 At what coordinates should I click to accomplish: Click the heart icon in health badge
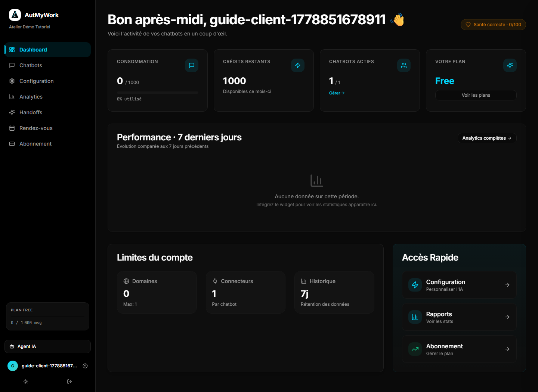[x=468, y=25]
